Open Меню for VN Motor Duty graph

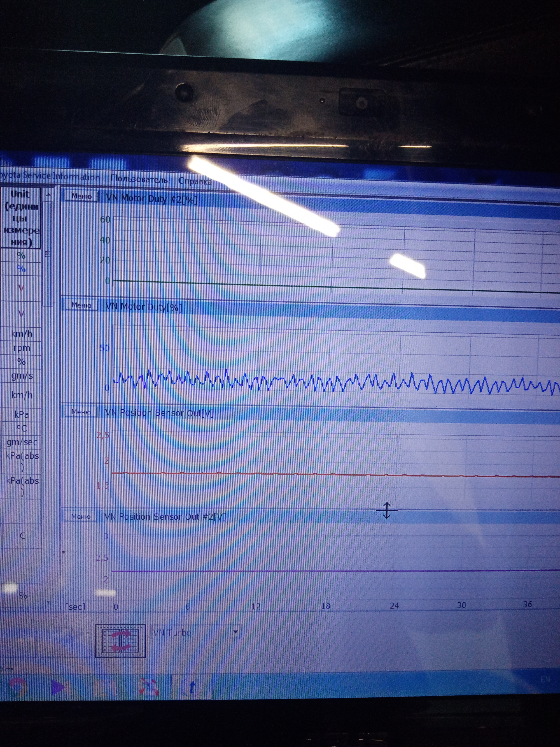pos(81,305)
